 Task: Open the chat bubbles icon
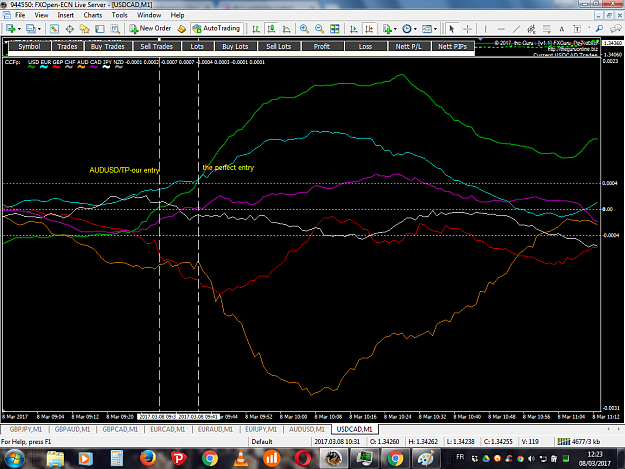click(616, 29)
